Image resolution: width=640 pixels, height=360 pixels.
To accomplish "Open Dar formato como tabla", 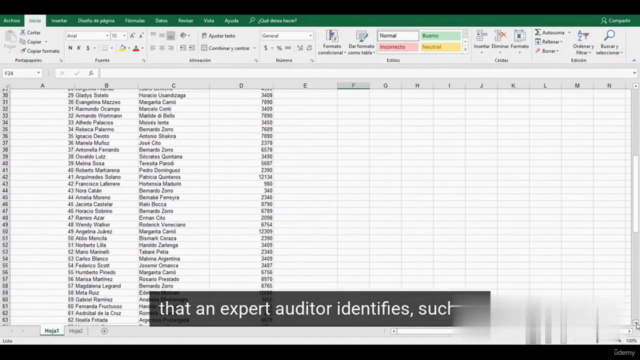I will click(362, 42).
